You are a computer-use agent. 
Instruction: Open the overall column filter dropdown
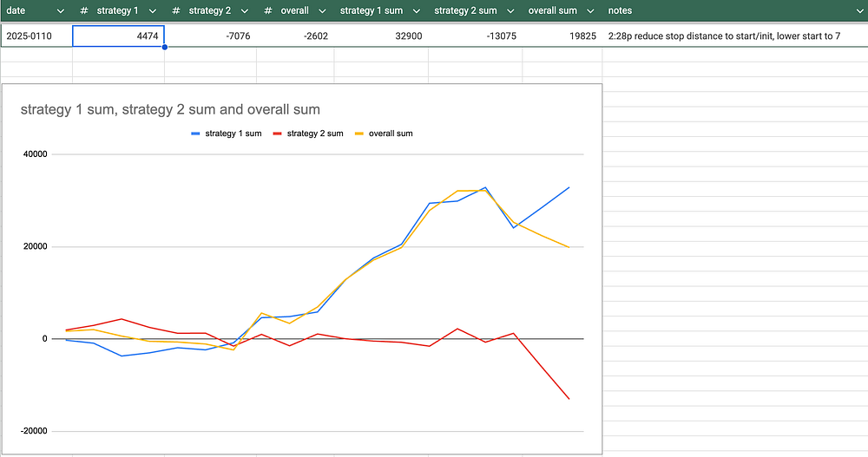pyautogui.click(x=322, y=11)
